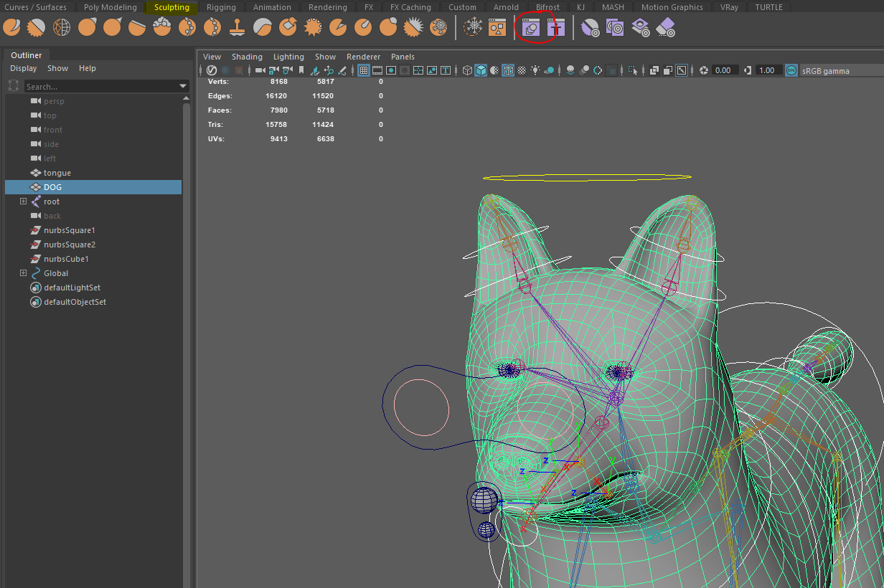Screen dimensions: 884x588
Task: Select the Spray sculpt tool
Action: [187, 28]
